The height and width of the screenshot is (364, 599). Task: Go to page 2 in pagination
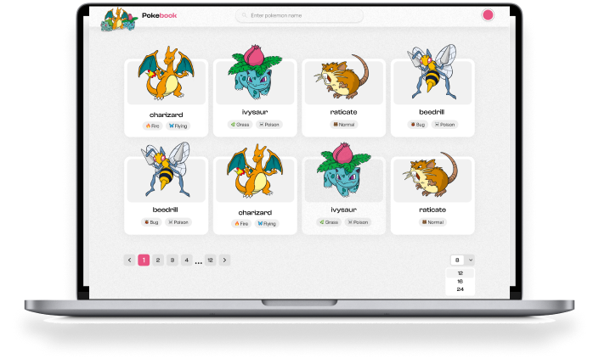pyautogui.click(x=158, y=260)
